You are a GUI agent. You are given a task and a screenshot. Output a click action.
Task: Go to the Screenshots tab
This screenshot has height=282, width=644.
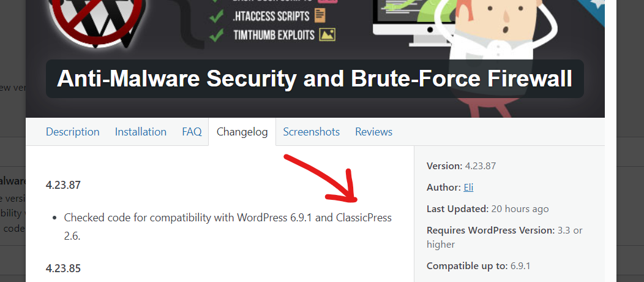pos(311,132)
